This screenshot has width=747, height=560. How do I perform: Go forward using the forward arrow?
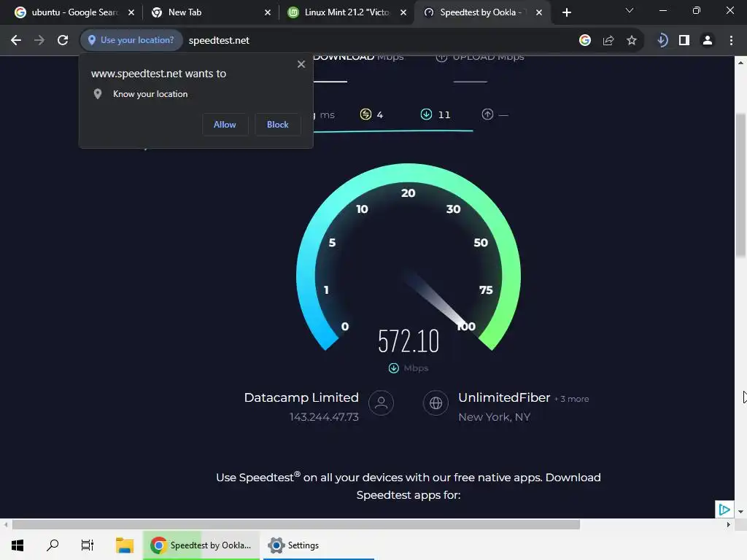39,40
